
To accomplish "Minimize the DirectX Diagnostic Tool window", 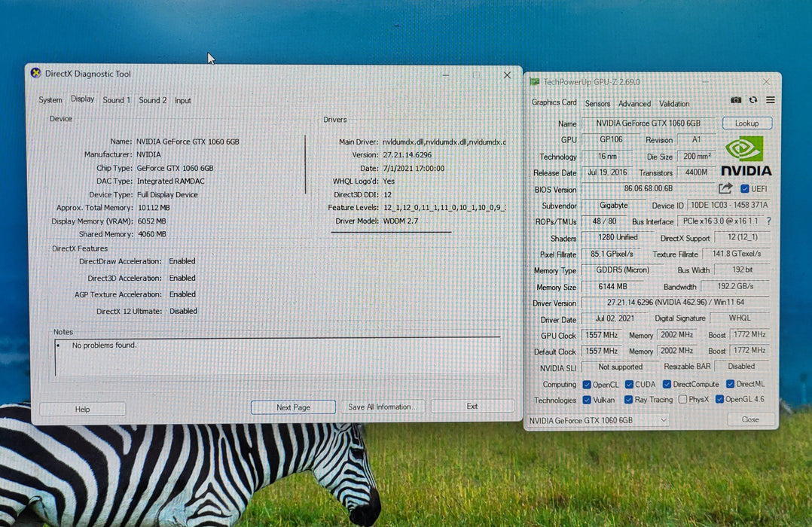I will tap(445, 75).
